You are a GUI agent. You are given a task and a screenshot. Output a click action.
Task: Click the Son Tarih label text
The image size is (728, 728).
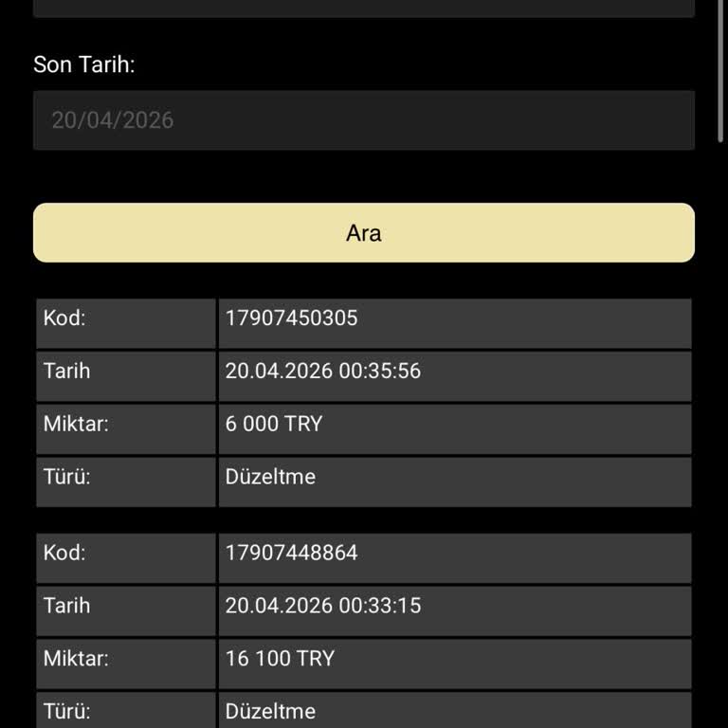[84, 64]
